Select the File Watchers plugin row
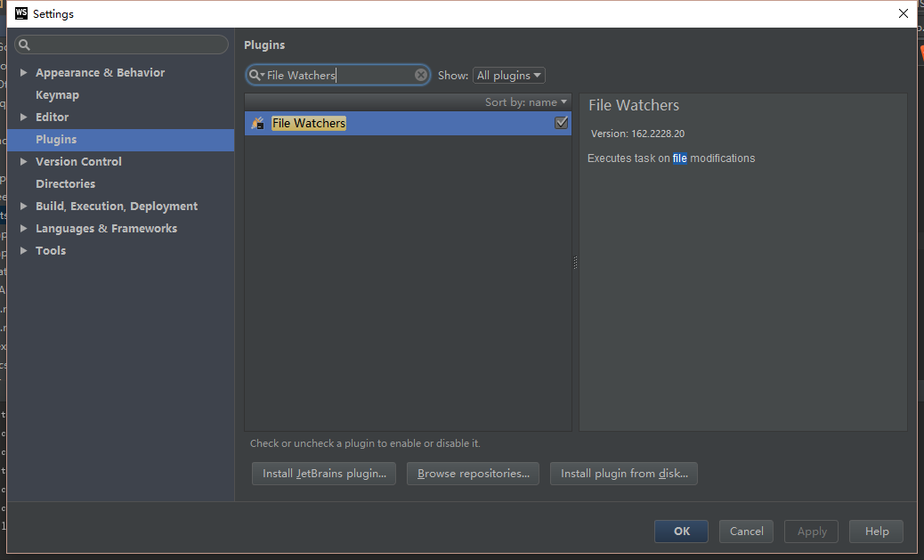The width and height of the screenshot is (924, 560). coord(408,123)
